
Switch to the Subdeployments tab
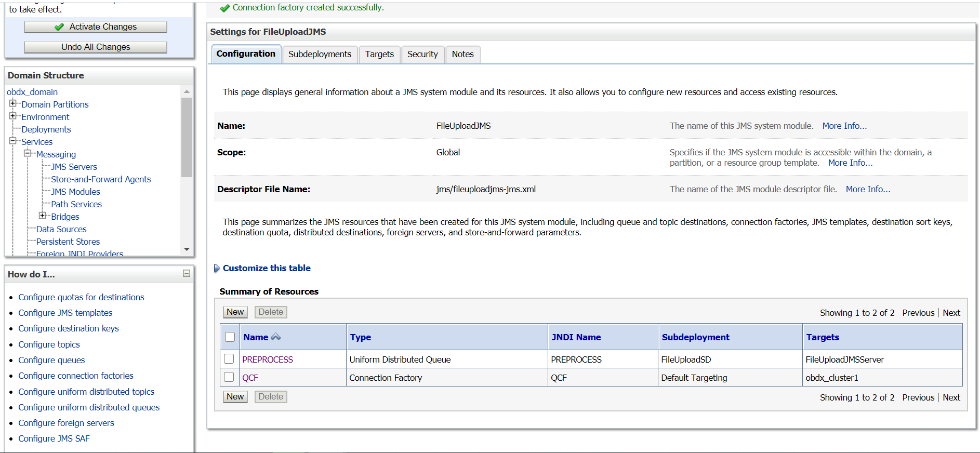(x=320, y=54)
